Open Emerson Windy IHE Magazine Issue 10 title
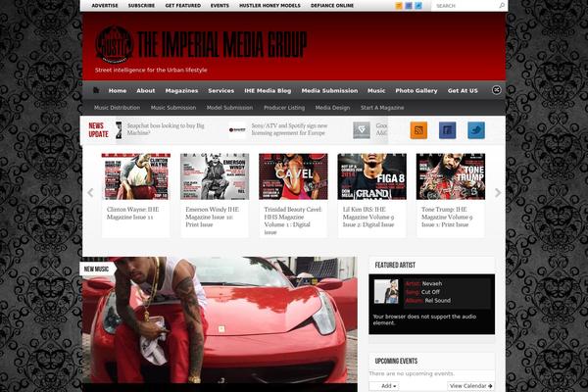588x392 pixels. (212, 217)
